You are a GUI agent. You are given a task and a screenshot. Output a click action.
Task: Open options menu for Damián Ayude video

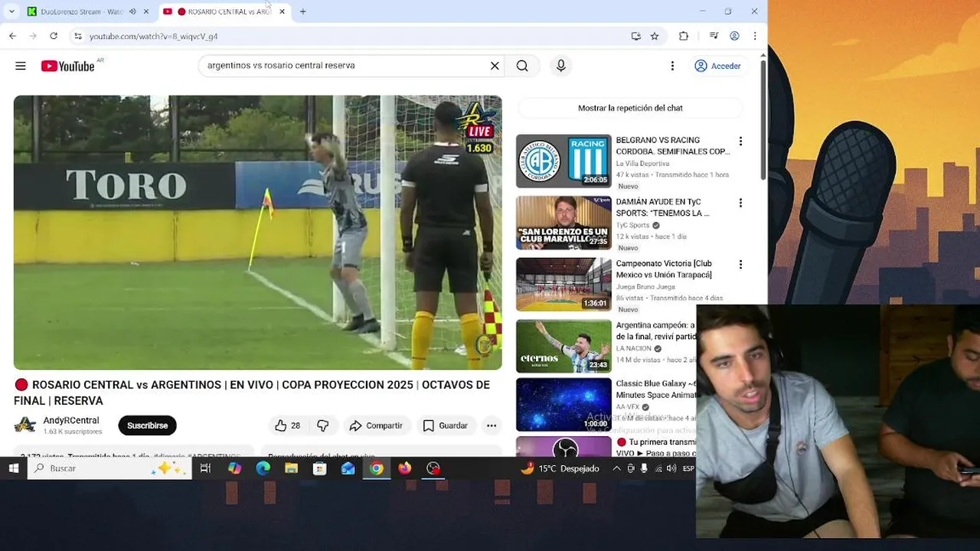coord(740,203)
